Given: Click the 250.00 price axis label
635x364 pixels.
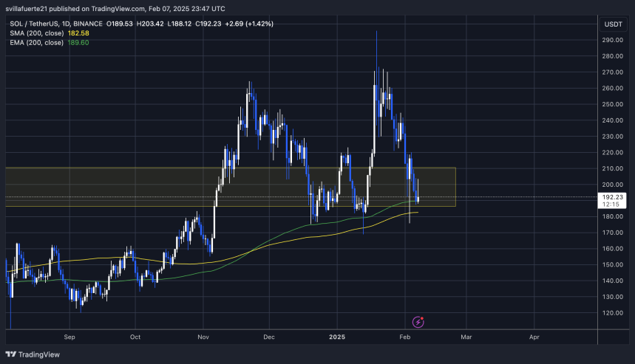Looking at the screenshot, I should pyautogui.click(x=612, y=104).
